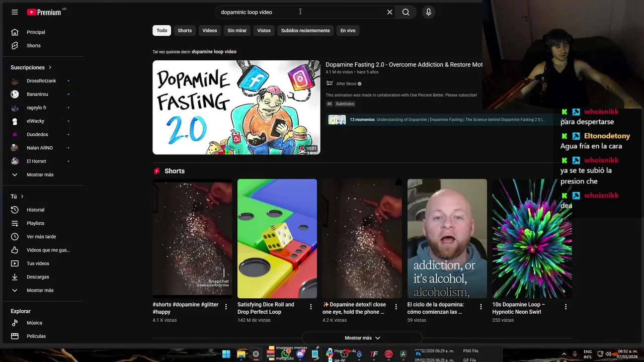Visit the After Skool channel
Viewport: 644px width, 362px height.
346,84
